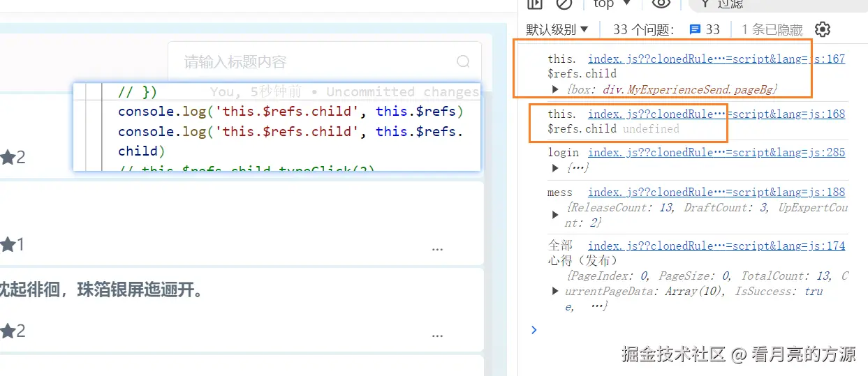Screen dimensions: 868x376
Task: Open source link index.js line 168
Action: click(716, 114)
